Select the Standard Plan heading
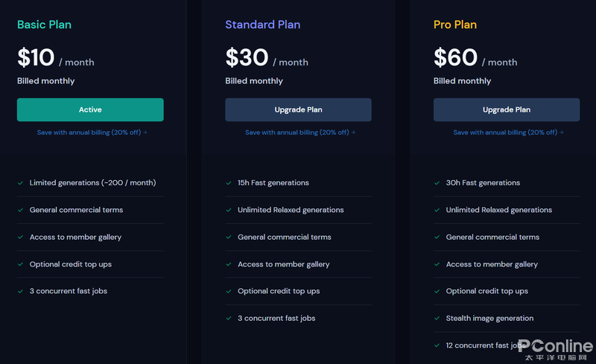This screenshot has width=596, height=364. tap(263, 25)
